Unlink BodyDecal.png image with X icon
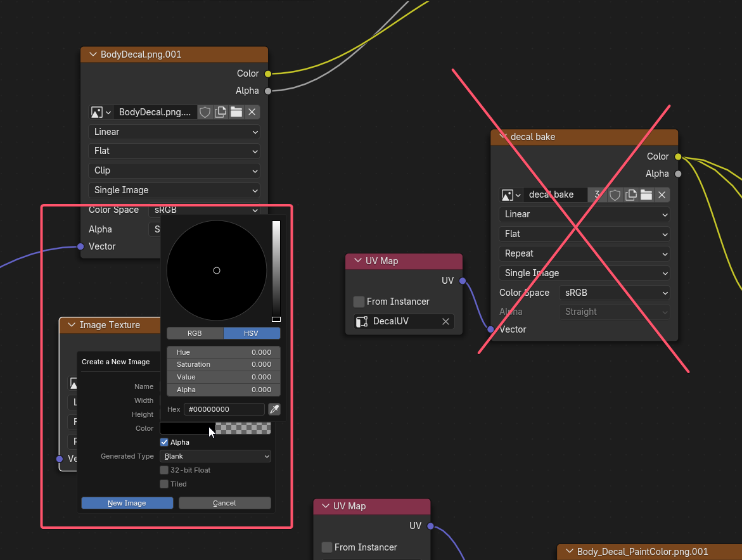This screenshot has width=742, height=560. click(x=252, y=112)
